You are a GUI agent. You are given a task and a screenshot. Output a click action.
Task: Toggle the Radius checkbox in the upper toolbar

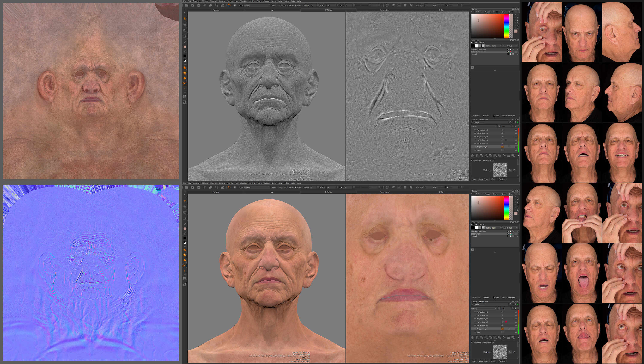pos(287,5)
